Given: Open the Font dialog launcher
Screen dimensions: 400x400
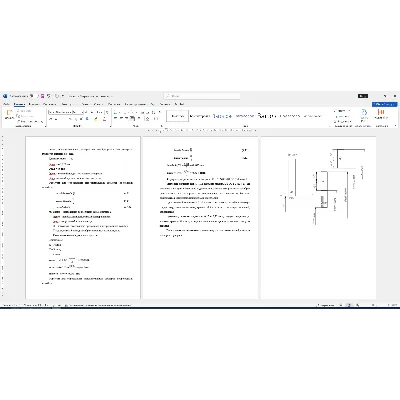Looking at the screenshot, I should point(110,126).
